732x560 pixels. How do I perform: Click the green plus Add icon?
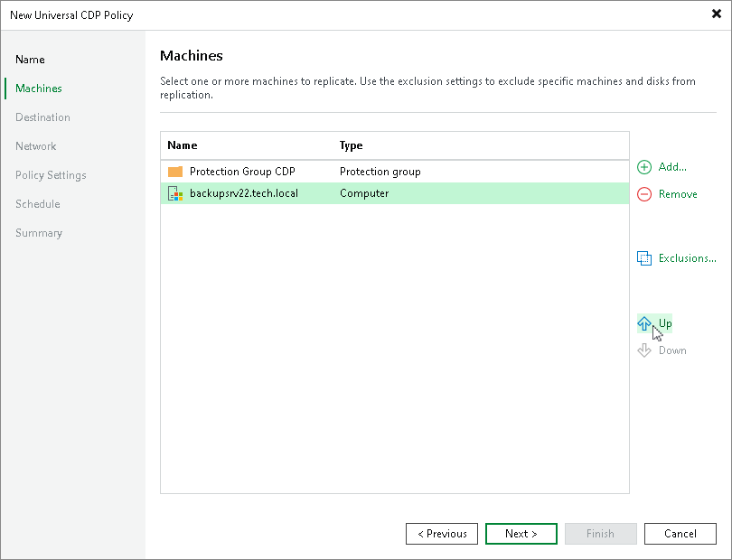[643, 167]
